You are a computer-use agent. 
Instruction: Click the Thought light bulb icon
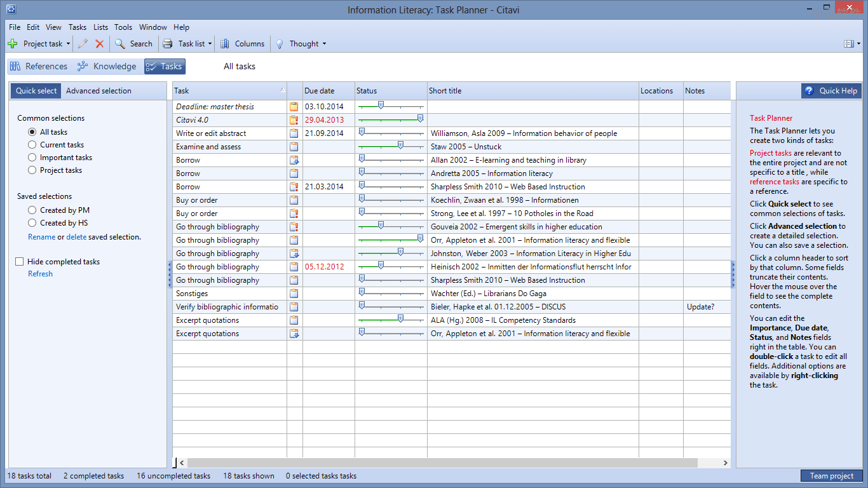pos(279,44)
